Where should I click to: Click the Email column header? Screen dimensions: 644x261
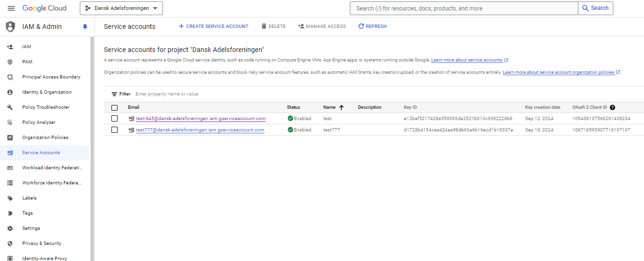[134, 107]
